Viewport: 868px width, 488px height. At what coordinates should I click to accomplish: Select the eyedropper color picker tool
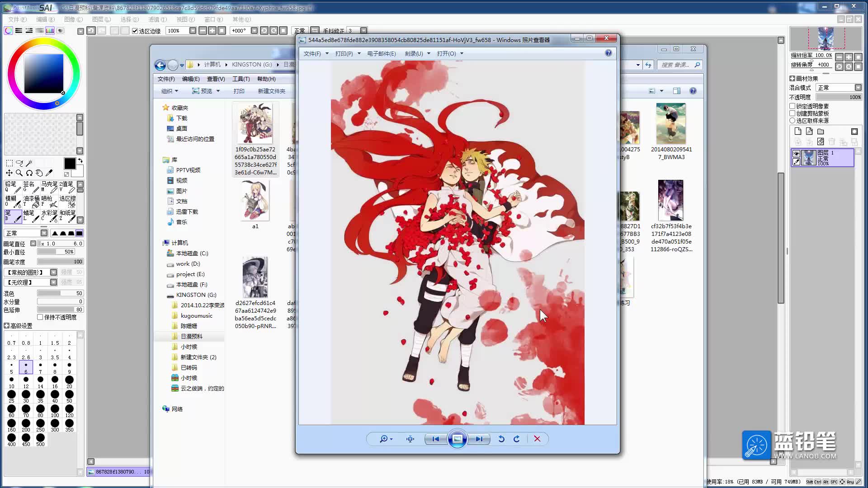click(49, 173)
